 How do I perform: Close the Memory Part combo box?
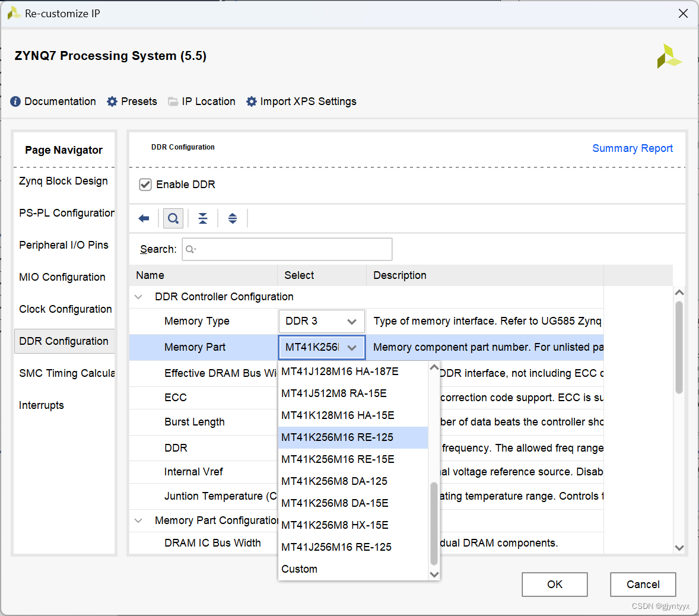pos(322,347)
